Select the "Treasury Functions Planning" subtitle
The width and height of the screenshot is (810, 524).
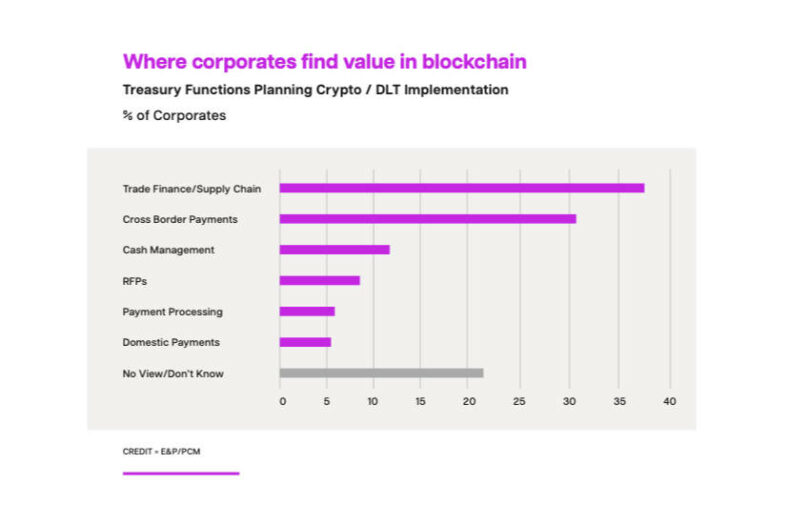coord(315,90)
